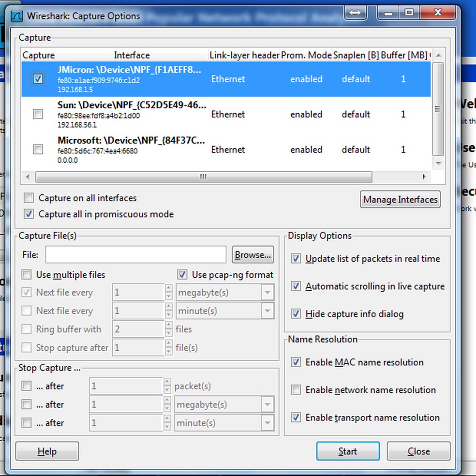Enable Capture on all interfaces
Screen dimensions: 476x476
coord(29,198)
